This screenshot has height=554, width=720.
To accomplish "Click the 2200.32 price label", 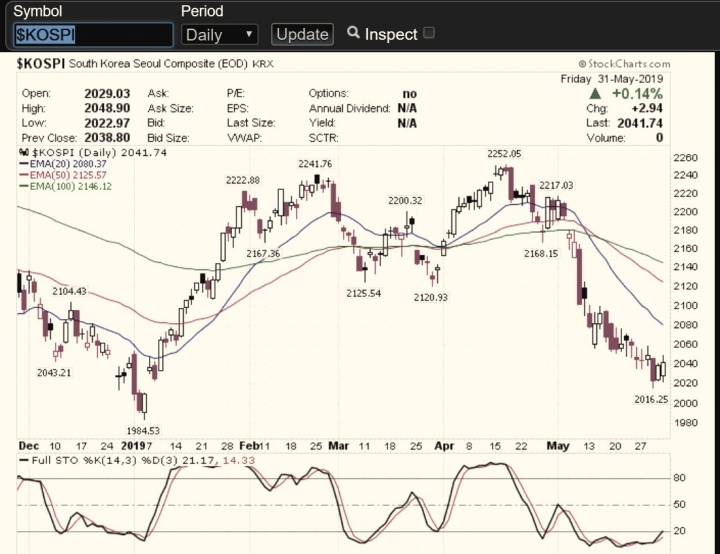I will (405, 200).
